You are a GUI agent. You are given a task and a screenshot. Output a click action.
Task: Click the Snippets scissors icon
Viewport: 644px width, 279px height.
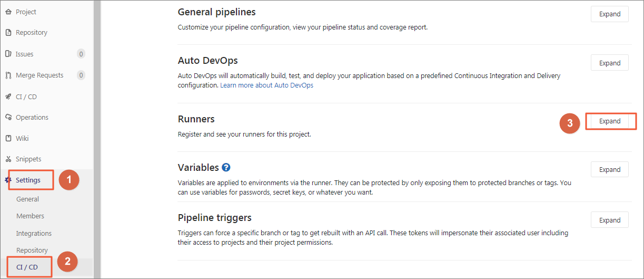coord(8,159)
